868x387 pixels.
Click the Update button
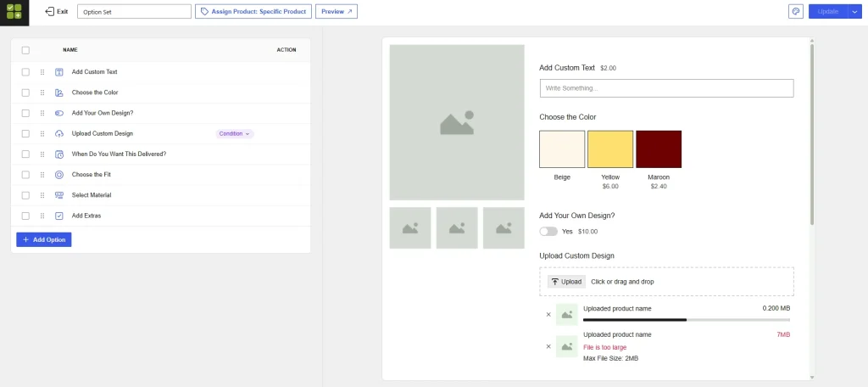(828, 11)
